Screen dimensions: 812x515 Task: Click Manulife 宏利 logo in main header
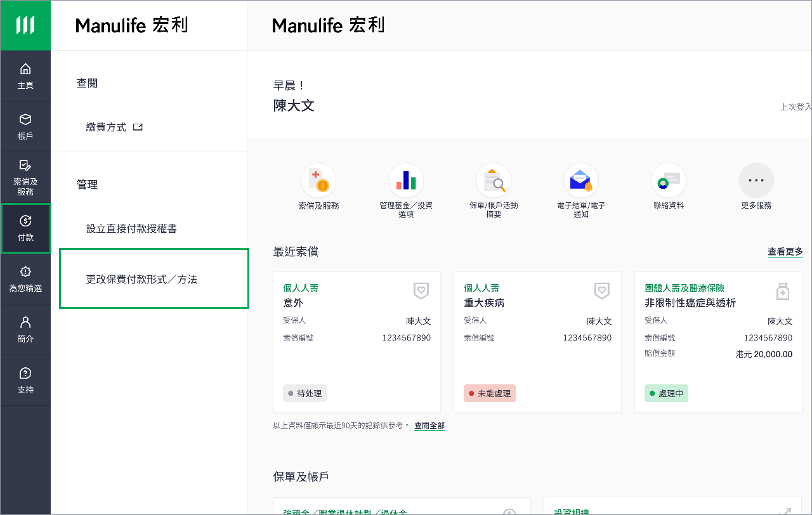(329, 25)
